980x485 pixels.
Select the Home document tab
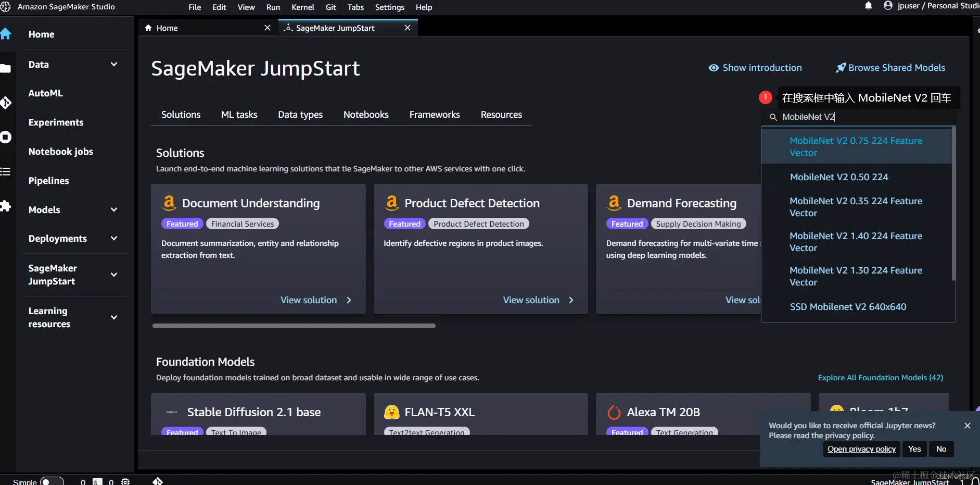pos(208,28)
